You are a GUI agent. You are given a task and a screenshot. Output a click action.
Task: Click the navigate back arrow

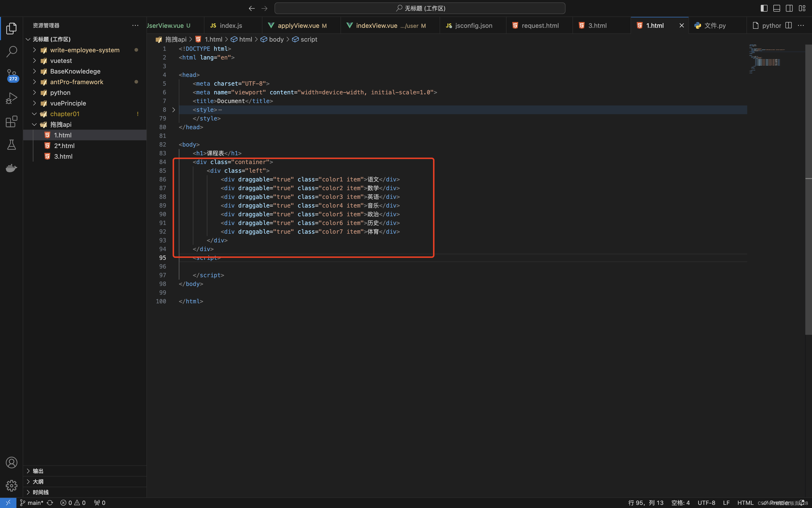252,8
